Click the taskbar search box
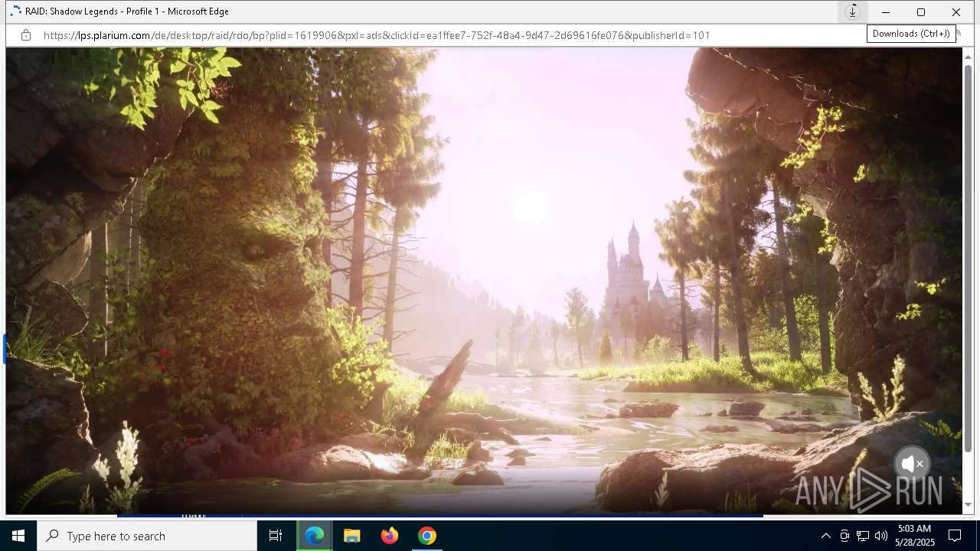 (x=147, y=536)
